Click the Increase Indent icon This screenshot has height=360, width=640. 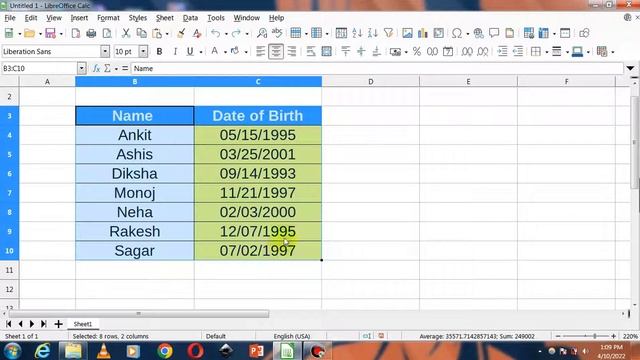(x=502, y=51)
